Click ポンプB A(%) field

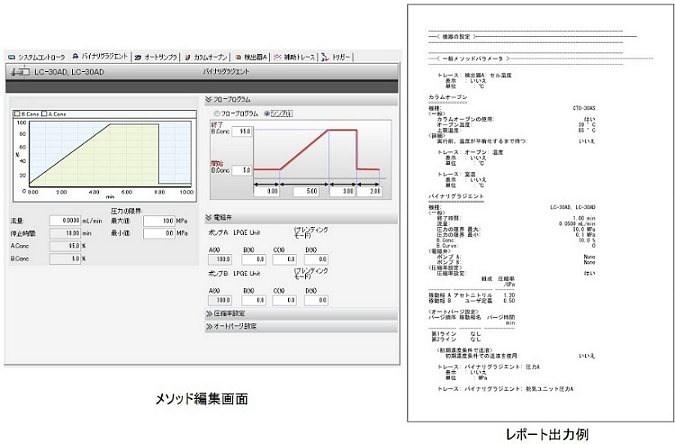tap(220, 300)
